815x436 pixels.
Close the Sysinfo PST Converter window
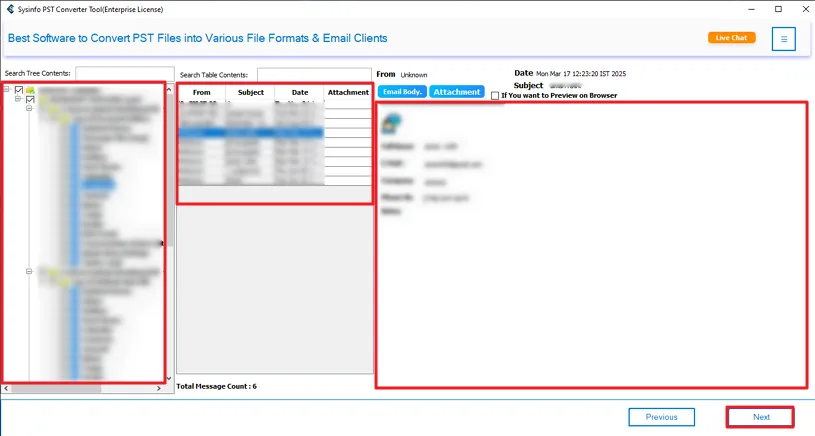click(x=805, y=9)
